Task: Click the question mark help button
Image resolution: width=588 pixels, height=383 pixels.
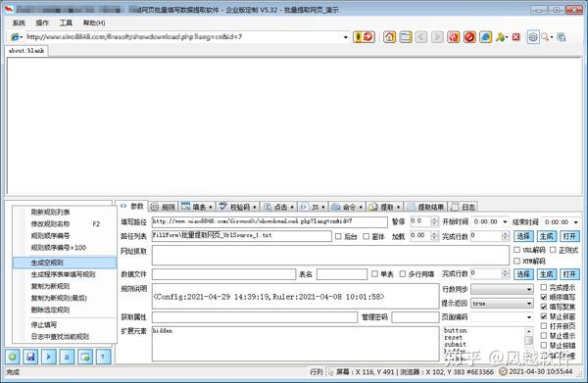Action: pos(103,357)
